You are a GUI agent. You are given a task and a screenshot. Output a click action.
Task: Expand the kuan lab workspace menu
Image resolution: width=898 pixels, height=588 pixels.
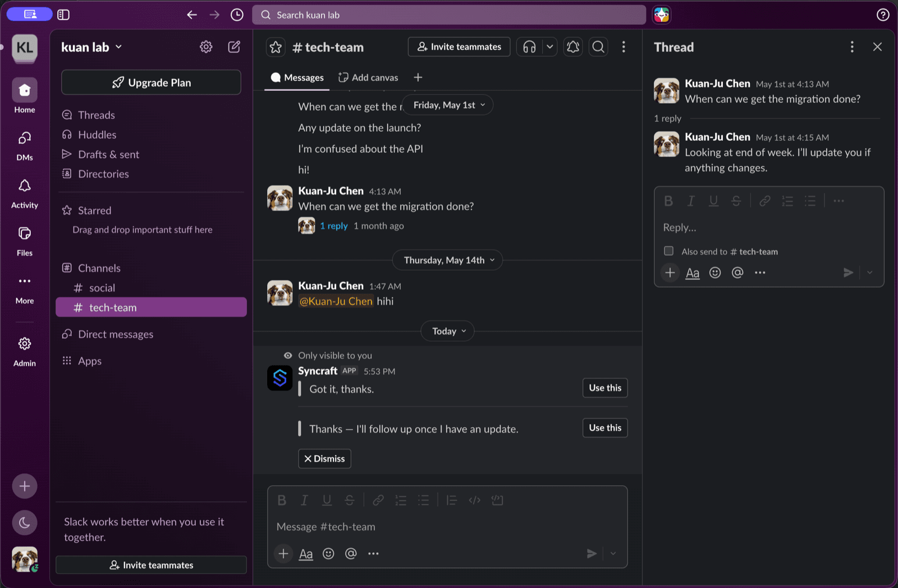click(91, 47)
